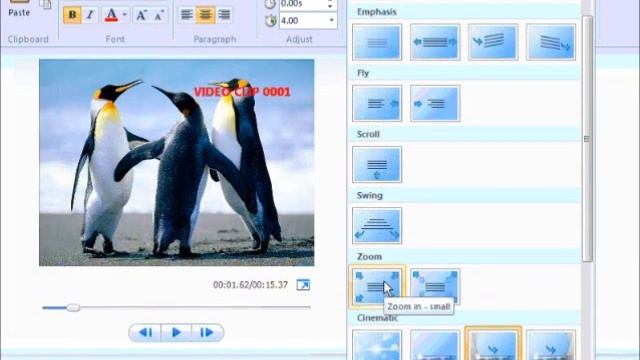Apply Zoom in - small effect
This screenshot has height=360, width=640.
coord(377,287)
